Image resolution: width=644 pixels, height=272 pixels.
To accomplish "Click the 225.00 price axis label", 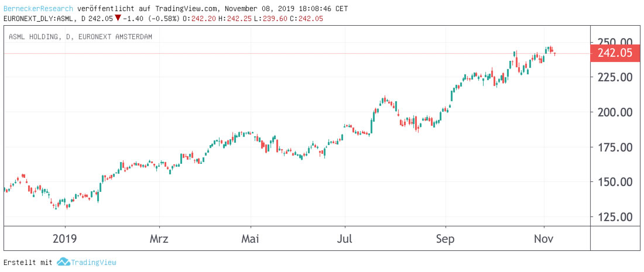I will tap(614, 77).
